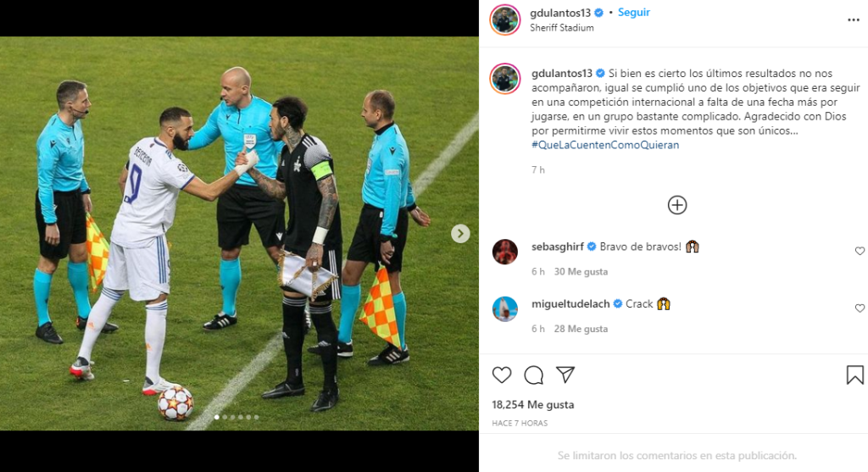Like sebasghirf's comment
The height and width of the screenshot is (472, 868).
click(860, 251)
